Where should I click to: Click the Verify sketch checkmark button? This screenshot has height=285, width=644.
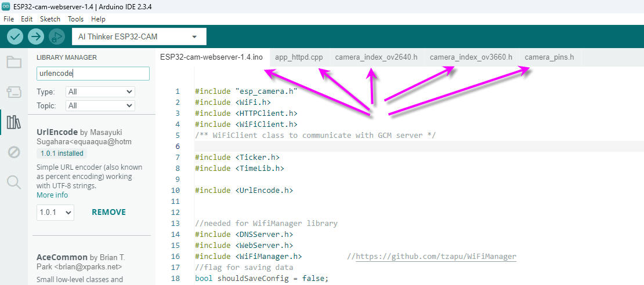pos(15,36)
